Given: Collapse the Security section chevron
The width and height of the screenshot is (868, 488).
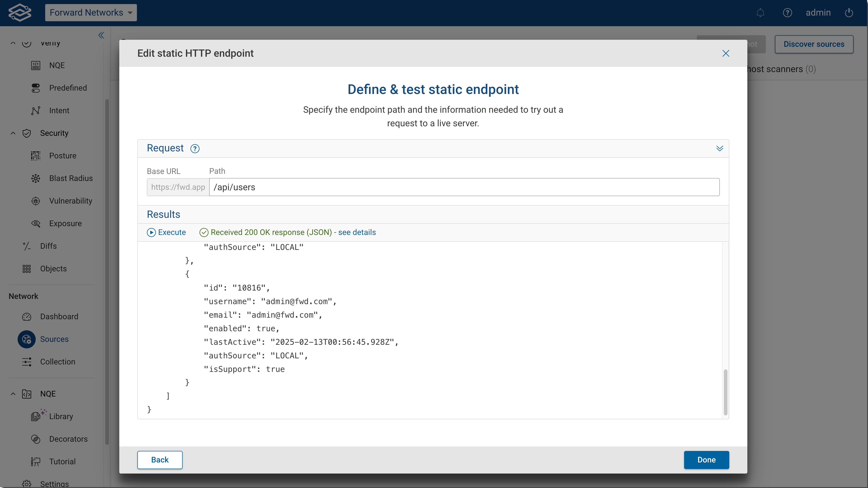Looking at the screenshot, I should point(13,133).
